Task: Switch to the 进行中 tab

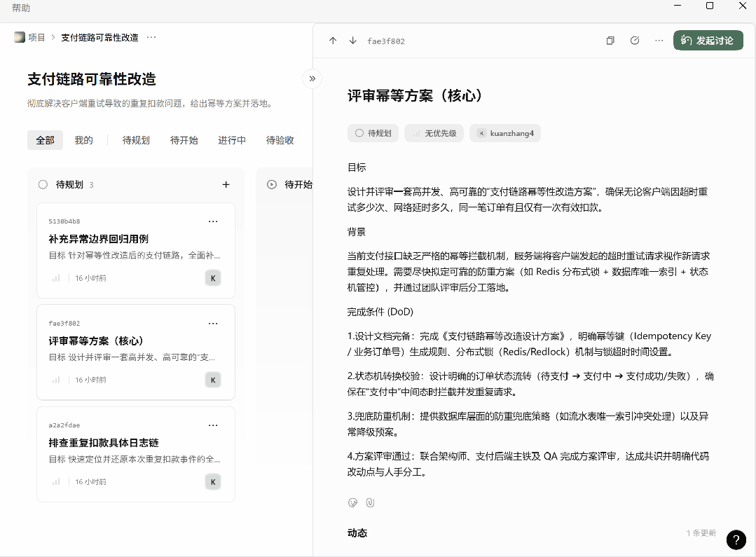Action: coord(232,140)
